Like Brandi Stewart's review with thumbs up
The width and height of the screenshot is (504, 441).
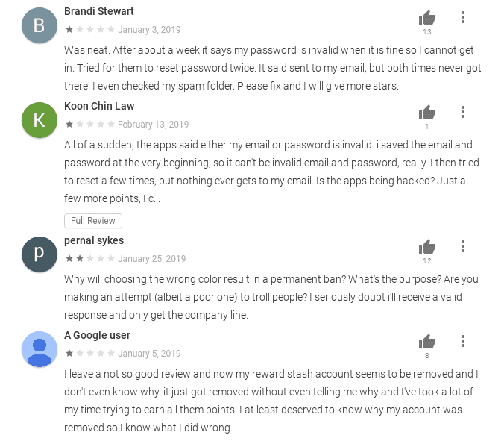(x=427, y=18)
